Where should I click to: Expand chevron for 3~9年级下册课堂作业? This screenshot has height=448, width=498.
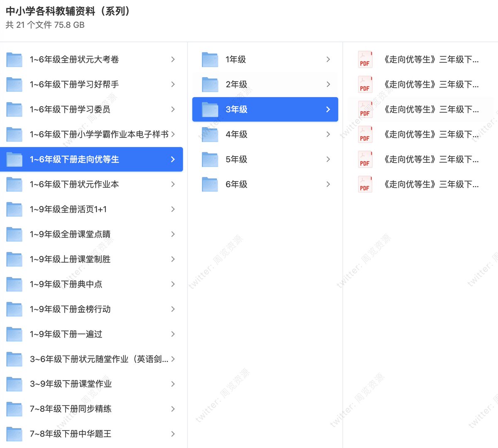(173, 384)
